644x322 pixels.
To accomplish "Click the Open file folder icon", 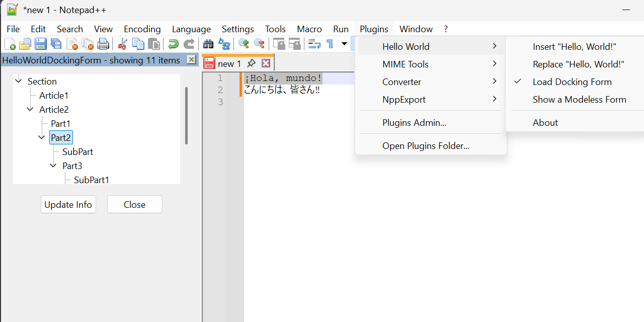I will pos(25,44).
